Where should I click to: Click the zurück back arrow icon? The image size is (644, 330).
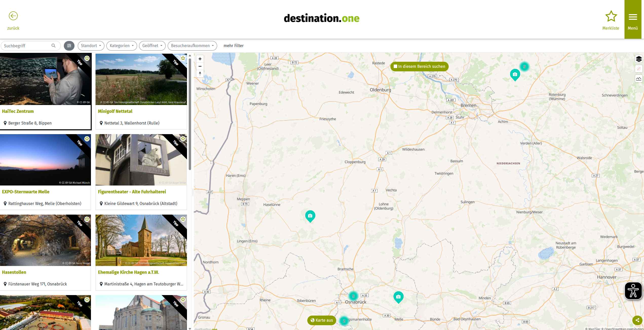(x=13, y=16)
